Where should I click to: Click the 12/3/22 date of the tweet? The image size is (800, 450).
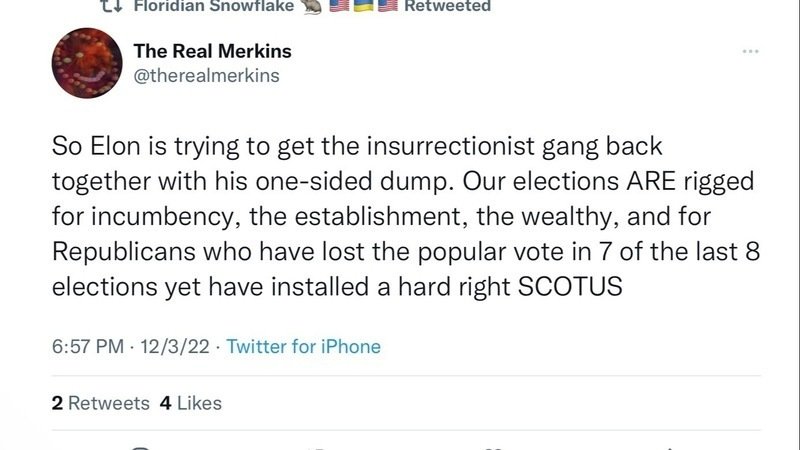tap(177, 347)
